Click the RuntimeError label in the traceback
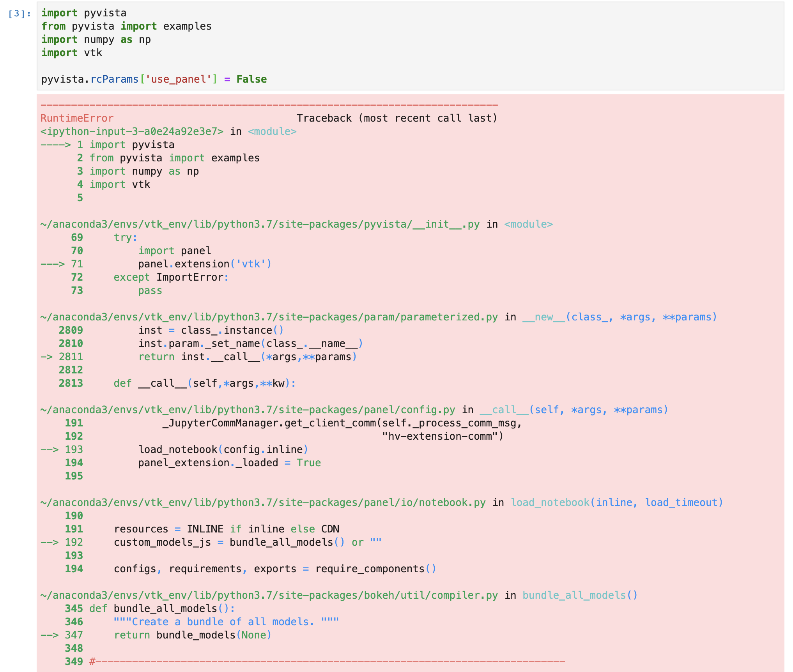 pyautogui.click(x=76, y=118)
